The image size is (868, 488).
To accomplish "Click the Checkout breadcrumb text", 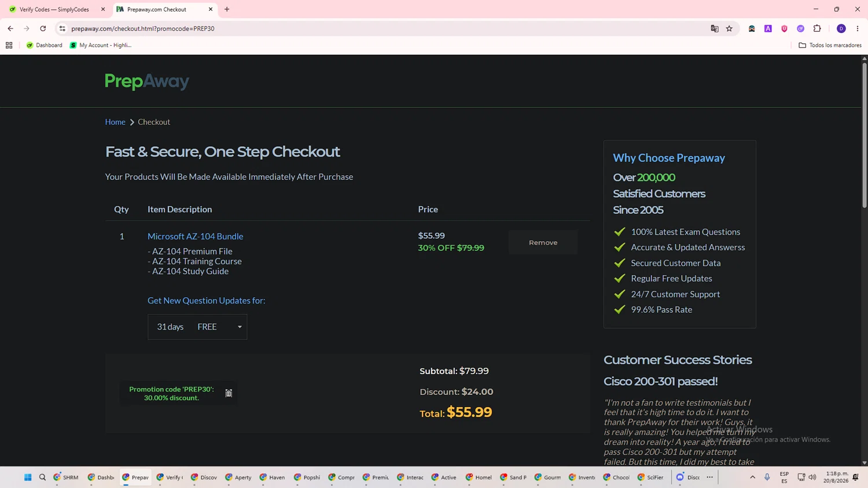I will coord(154,122).
